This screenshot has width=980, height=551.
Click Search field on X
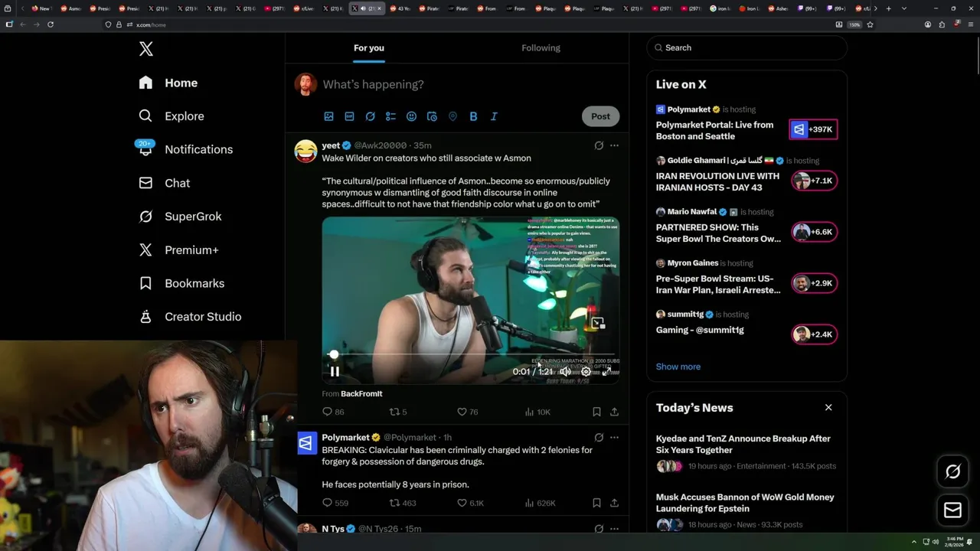(746, 47)
